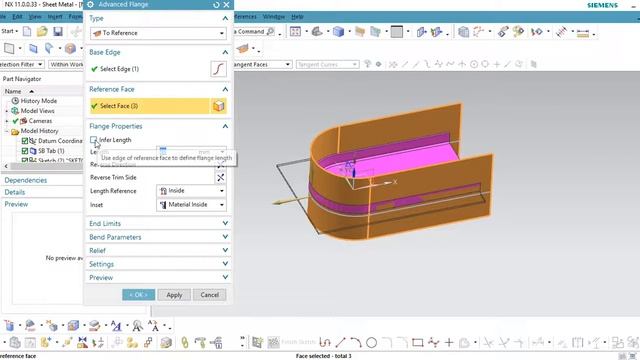Image resolution: width=640 pixels, height=360 pixels.
Task: Open the Help menu
Action: [297, 17]
